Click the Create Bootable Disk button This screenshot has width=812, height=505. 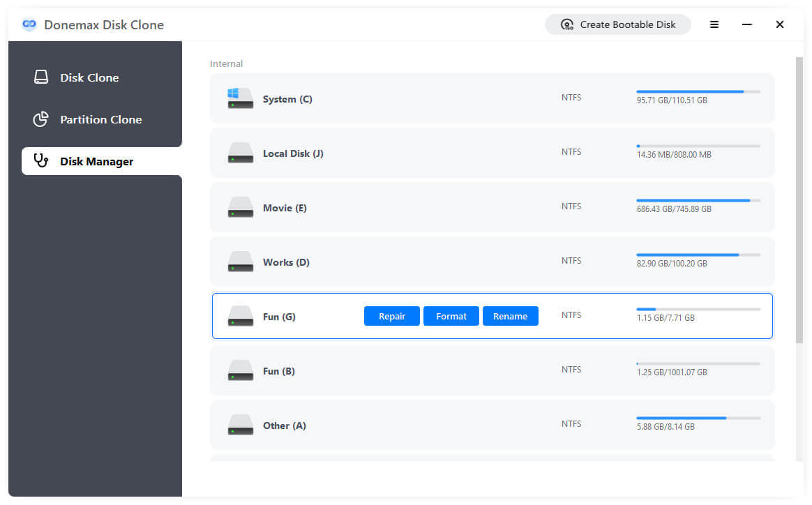click(618, 24)
